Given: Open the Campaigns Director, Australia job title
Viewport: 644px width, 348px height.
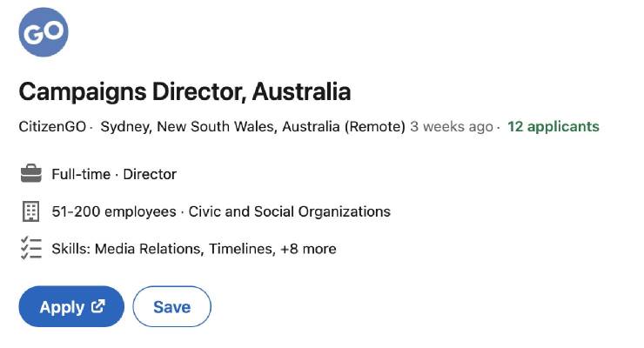Looking at the screenshot, I should pos(184,90).
